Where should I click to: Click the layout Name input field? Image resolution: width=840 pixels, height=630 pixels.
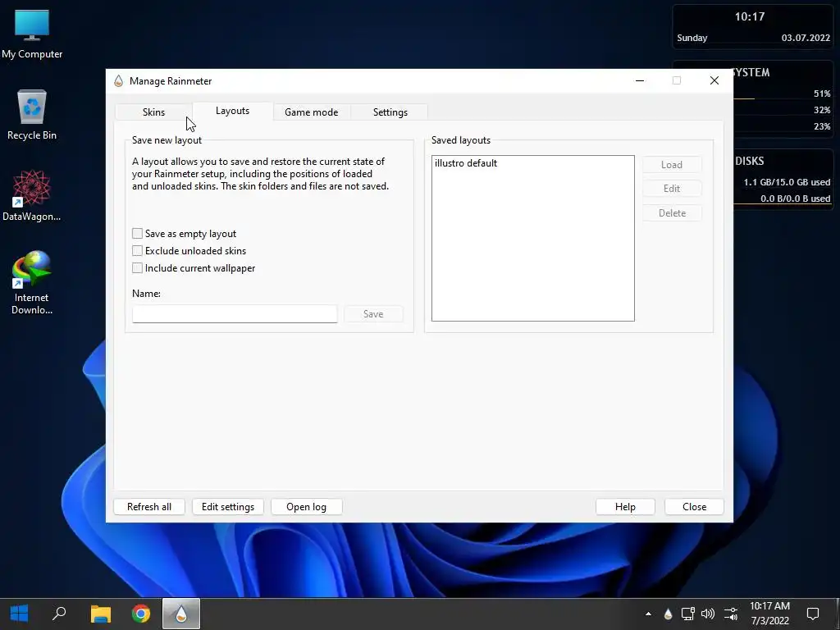(235, 314)
